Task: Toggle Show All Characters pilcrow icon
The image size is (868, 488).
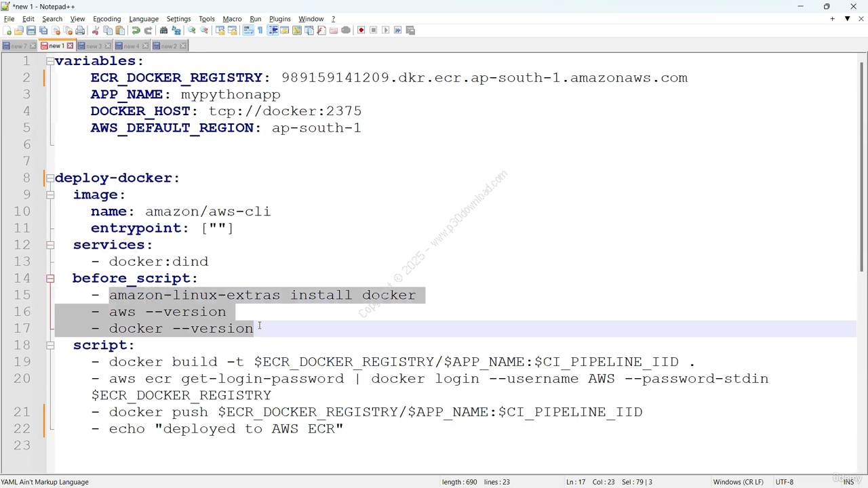Action: (260, 30)
